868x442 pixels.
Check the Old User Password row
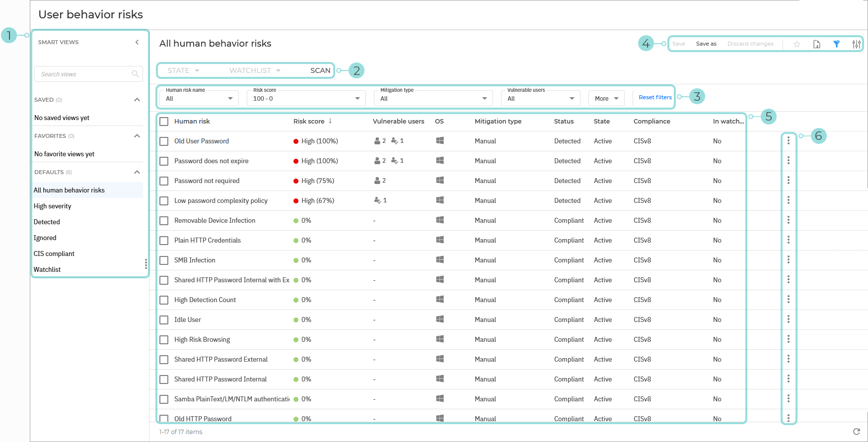pos(164,141)
